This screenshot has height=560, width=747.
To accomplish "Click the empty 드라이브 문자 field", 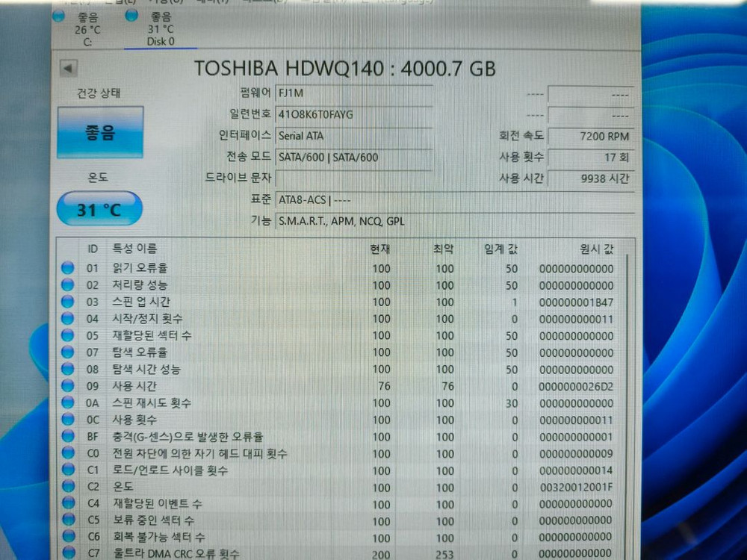I will point(354,178).
